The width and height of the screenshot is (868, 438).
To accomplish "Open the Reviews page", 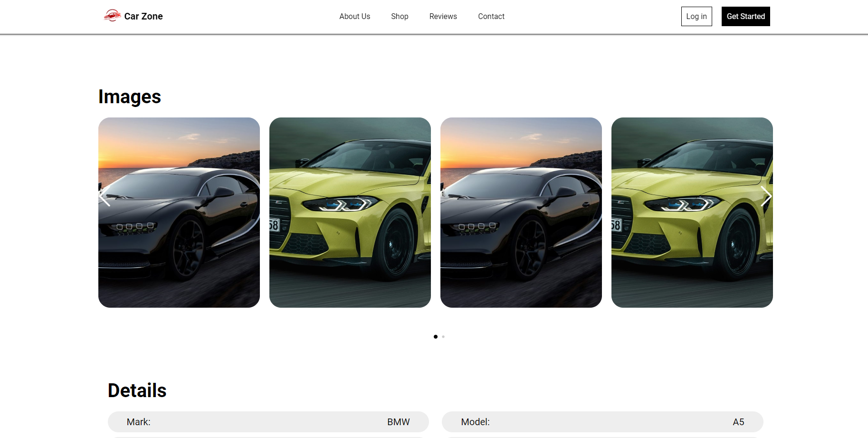I will tap(443, 16).
